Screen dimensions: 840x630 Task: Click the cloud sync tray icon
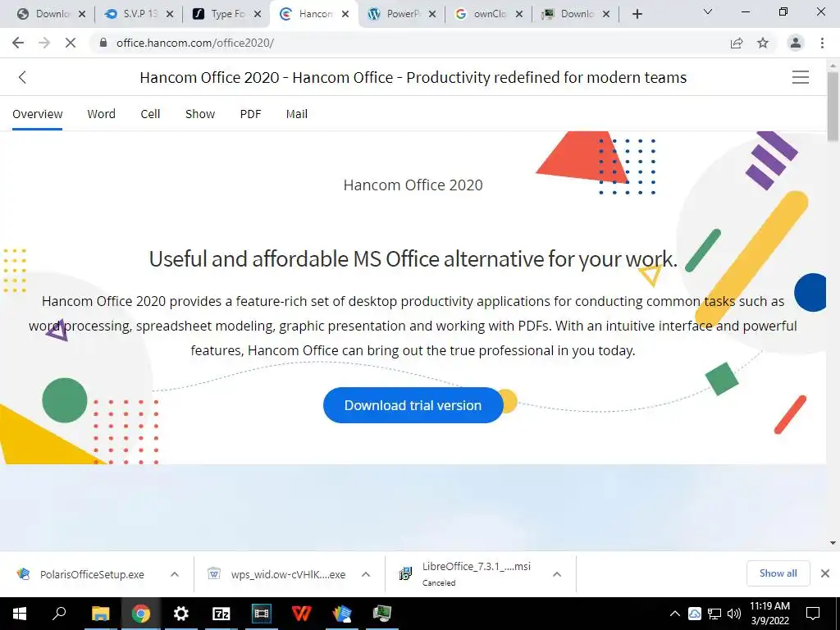[x=695, y=614]
